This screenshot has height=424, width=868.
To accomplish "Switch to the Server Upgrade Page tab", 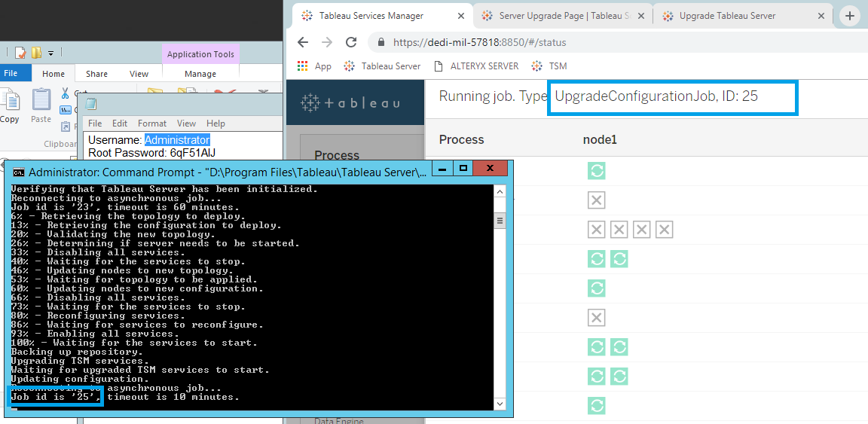I will click(558, 16).
